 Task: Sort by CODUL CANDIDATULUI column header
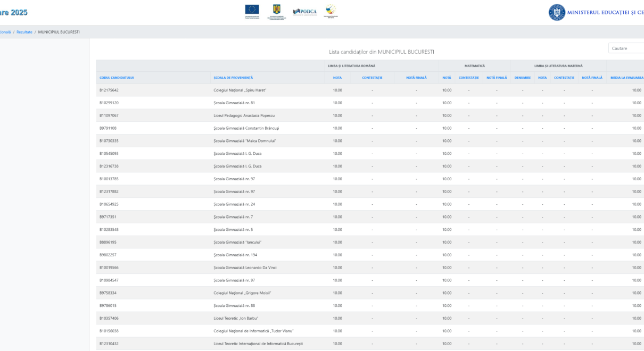[x=117, y=78]
